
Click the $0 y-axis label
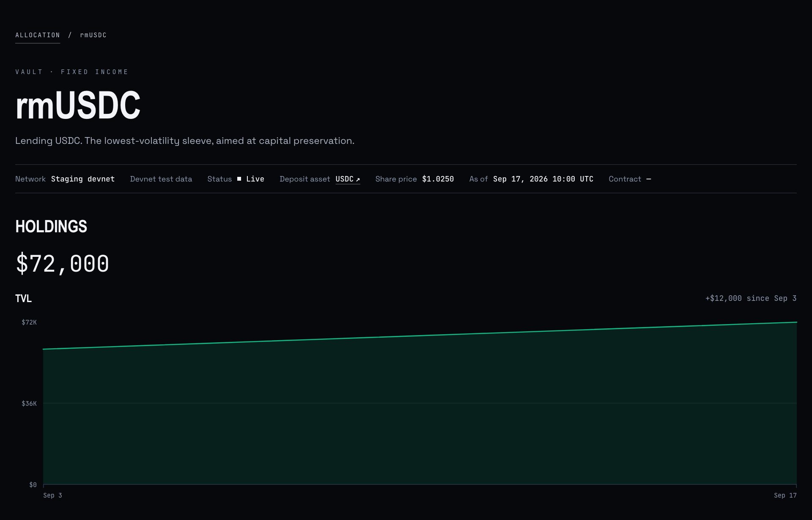33,485
